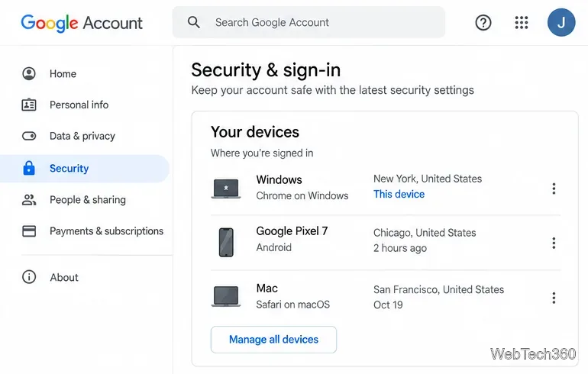The width and height of the screenshot is (588, 374).
Task: Click the People & sharing icon
Action: [x=29, y=200]
